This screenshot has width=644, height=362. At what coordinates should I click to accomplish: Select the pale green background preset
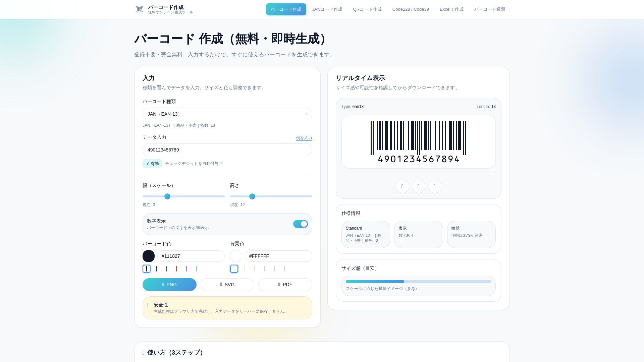[x=274, y=269]
